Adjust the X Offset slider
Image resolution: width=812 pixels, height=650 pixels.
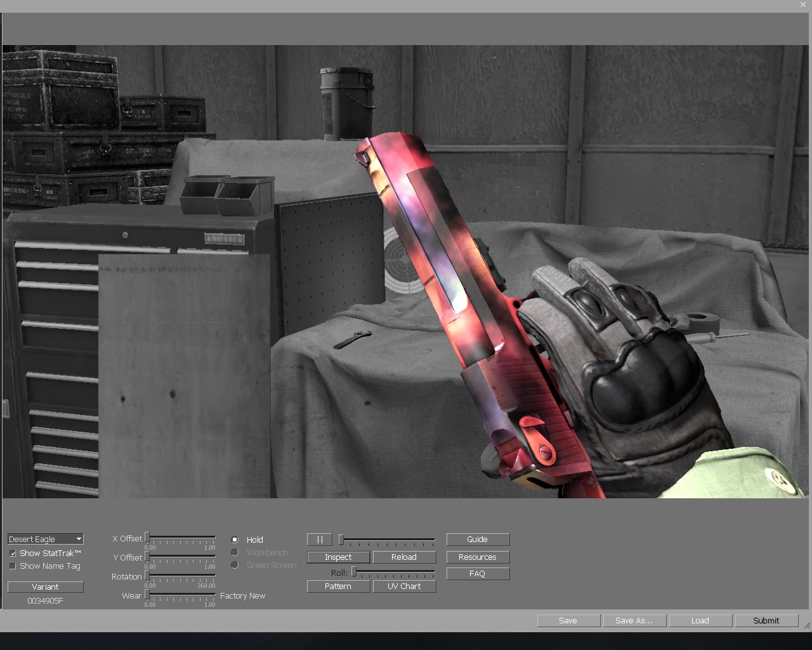pyautogui.click(x=181, y=538)
